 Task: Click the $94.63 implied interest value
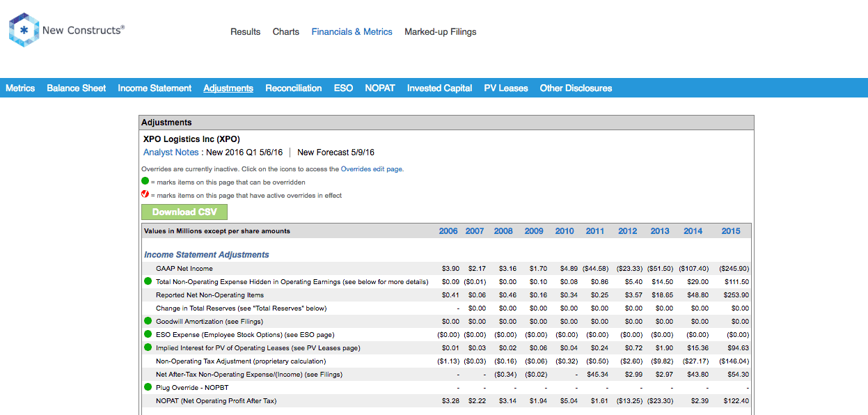(737, 348)
